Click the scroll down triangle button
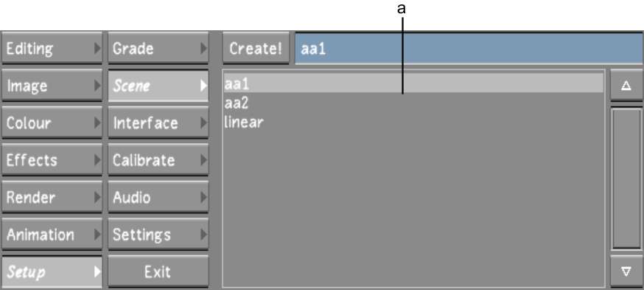644x290 pixels. click(x=626, y=272)
